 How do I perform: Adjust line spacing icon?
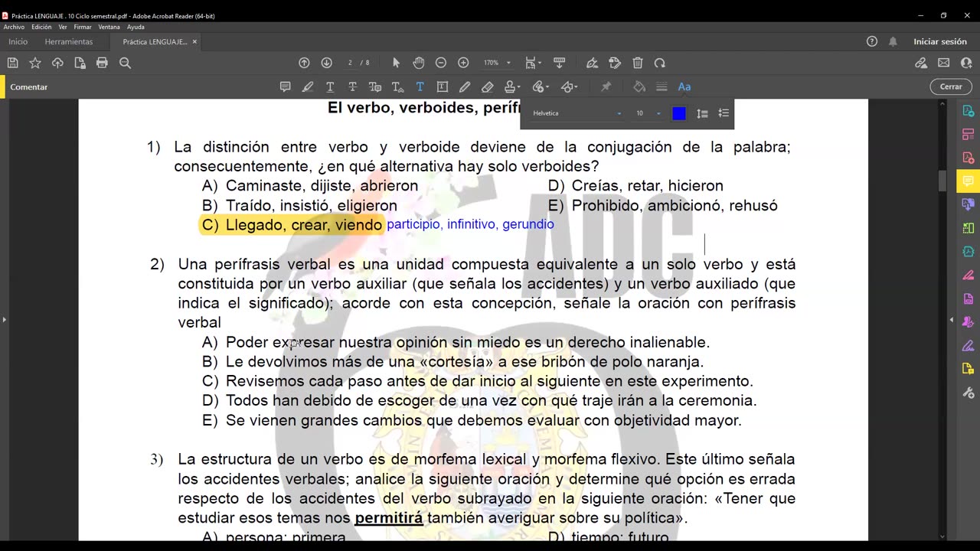point(702,113)
